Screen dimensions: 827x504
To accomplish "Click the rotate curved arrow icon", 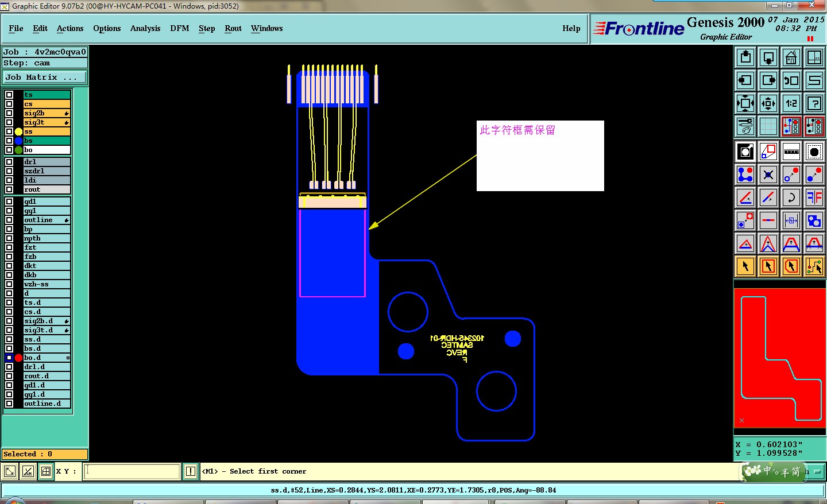I will (x=791, y=197).
